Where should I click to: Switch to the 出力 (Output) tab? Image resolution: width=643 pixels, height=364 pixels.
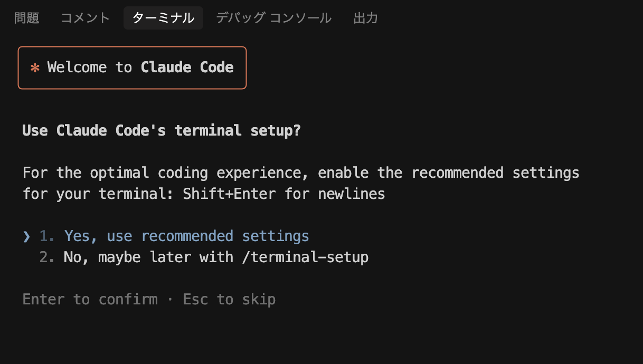(x=366, y=17)
